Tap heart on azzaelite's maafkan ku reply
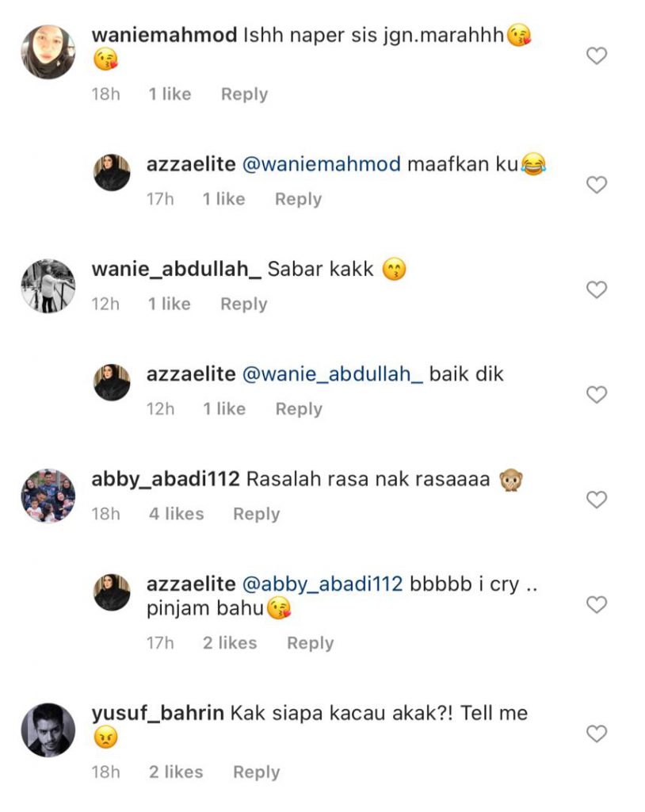Viewport: 645px width, 812px height. pyautogui.click(x=597, y=184)
